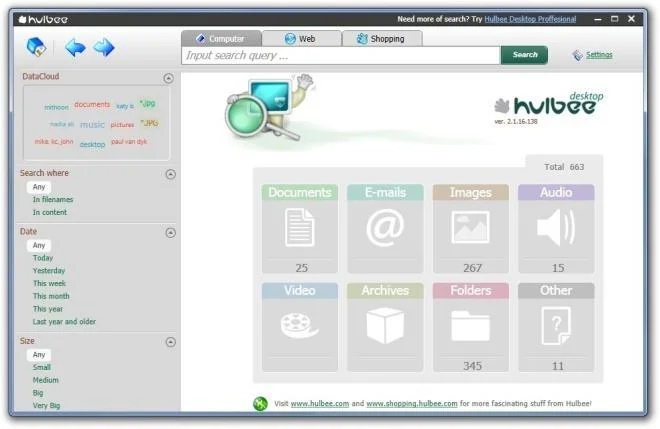Switch to the Shopping tab
Viewport: 660px width, 429px height.
coord(382,39)
